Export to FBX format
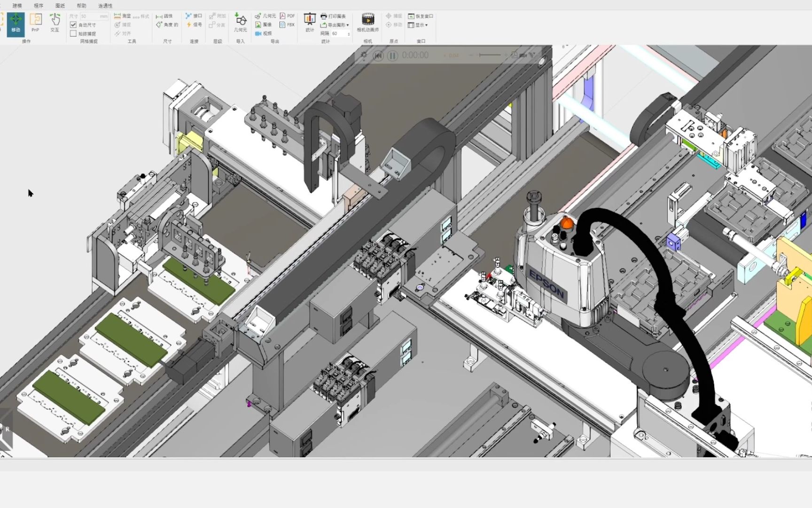The image size is (812, 508). click(x=287, y=25)
